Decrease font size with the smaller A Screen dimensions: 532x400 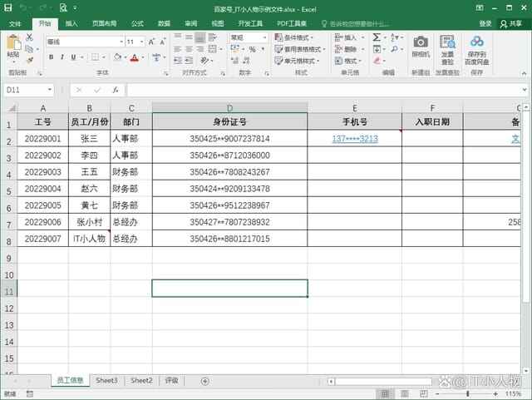[163, 42]
